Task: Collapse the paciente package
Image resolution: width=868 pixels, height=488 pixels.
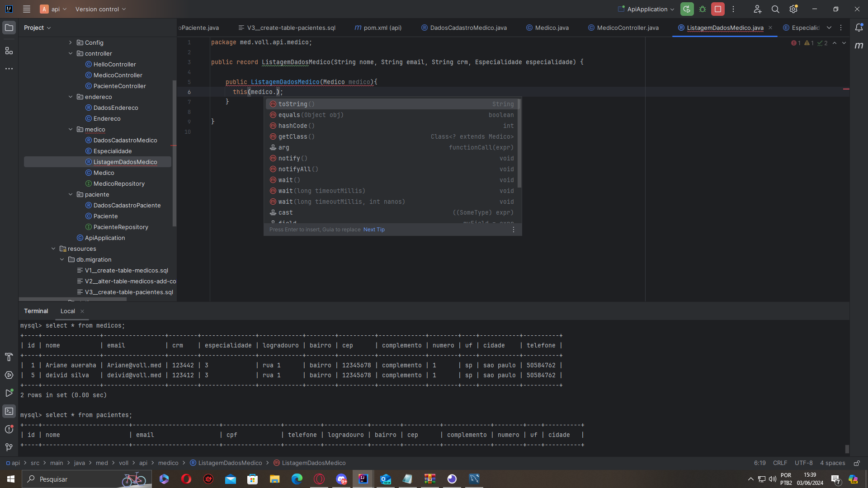Action: tap(71, 194)
